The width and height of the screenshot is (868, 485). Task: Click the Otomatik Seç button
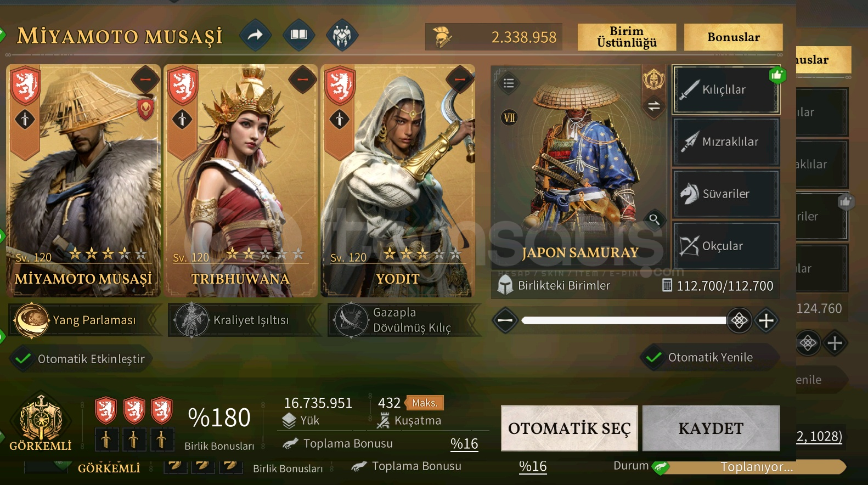pyautogui.click(x=570, y=428)
